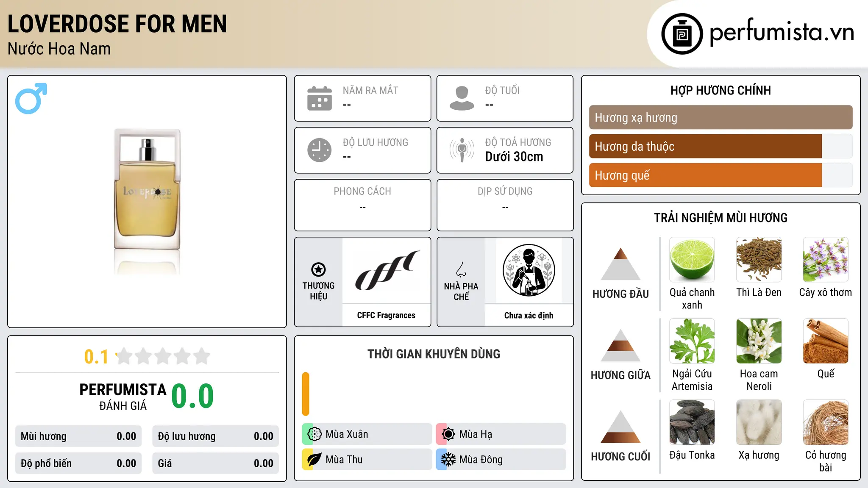Select the Mùa Hạ season button

tap(501, 434)
